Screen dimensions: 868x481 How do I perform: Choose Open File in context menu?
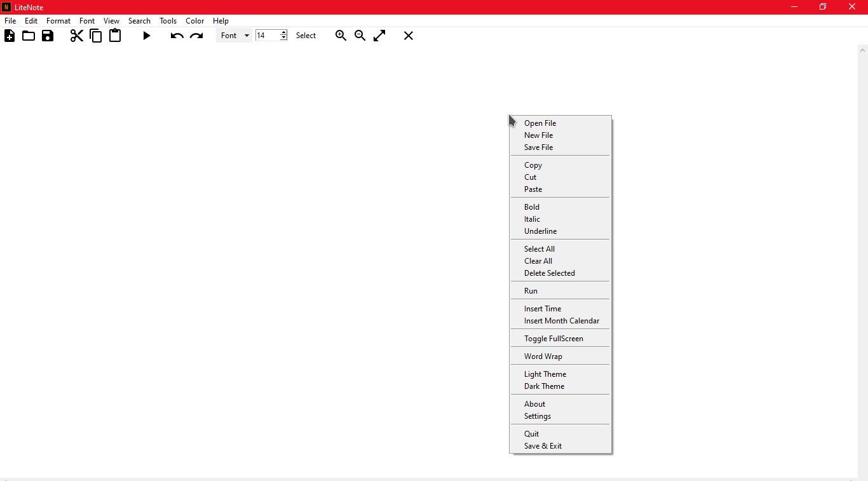pyautogui.click(x=560, y=123)
